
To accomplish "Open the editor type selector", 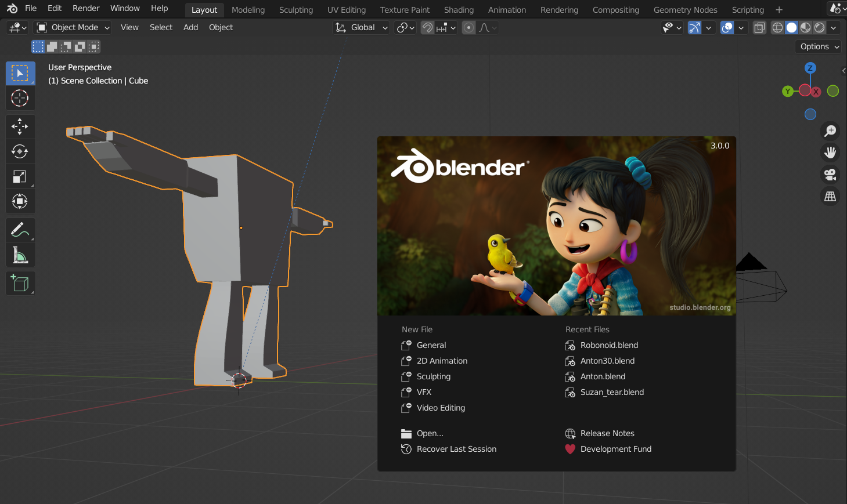I will [x=17, y=27].
